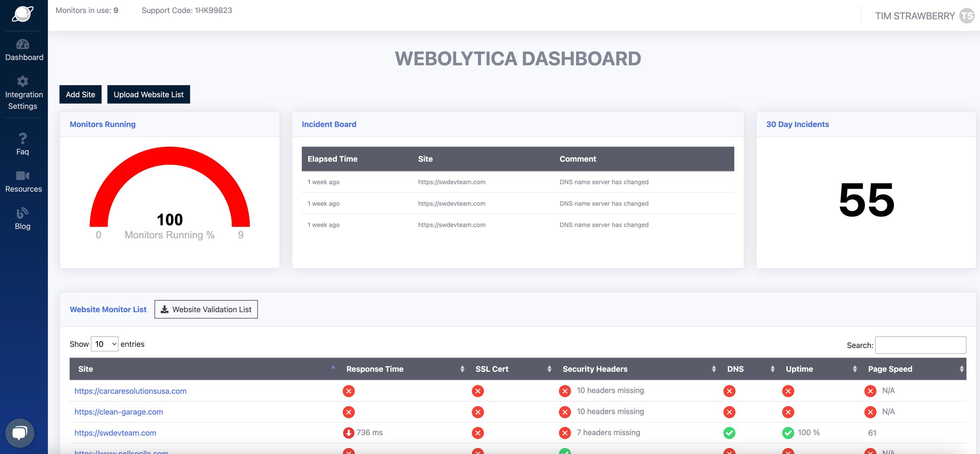
Task: Open https://carcaresolutionsusa.com link
Action: coord(130,391)
